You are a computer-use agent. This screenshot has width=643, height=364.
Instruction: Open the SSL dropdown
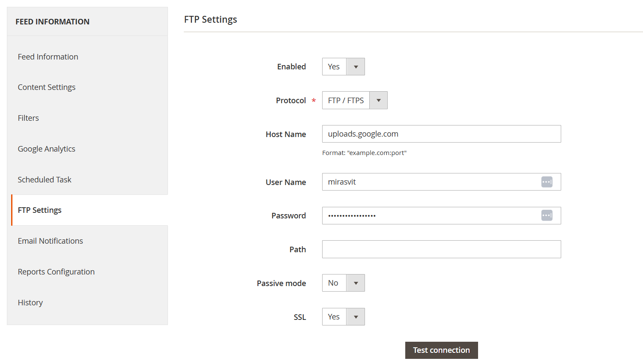[343, 317]
